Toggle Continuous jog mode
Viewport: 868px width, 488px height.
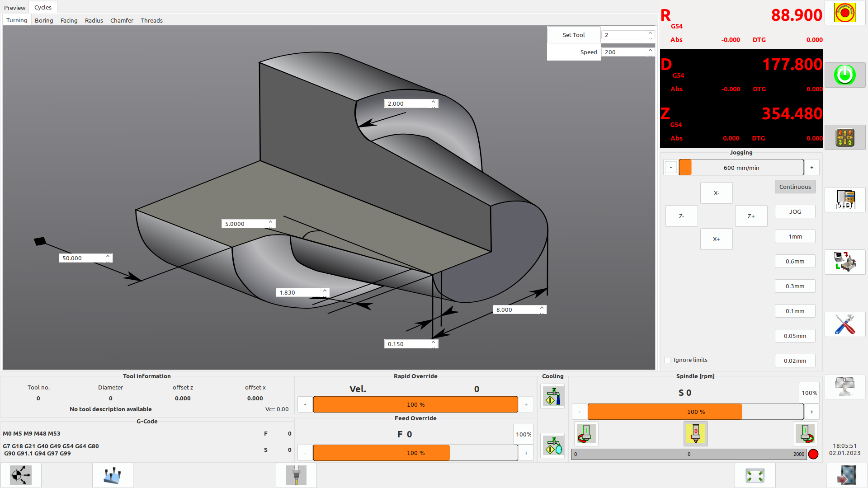point(795,187)
